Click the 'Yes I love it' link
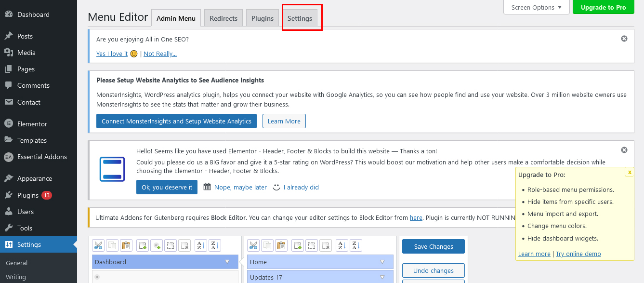Viewport: 644px width, 283px height. tap(112, 54)
